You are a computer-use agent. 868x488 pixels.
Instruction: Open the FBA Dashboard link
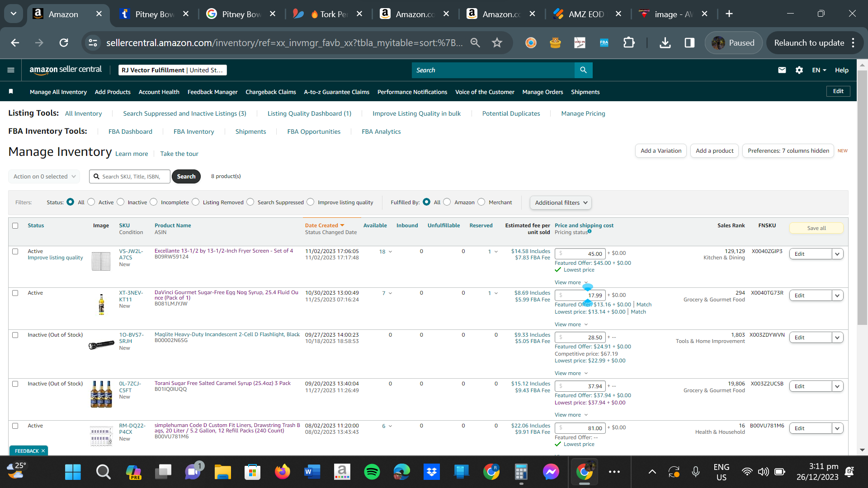pos(130,131)
